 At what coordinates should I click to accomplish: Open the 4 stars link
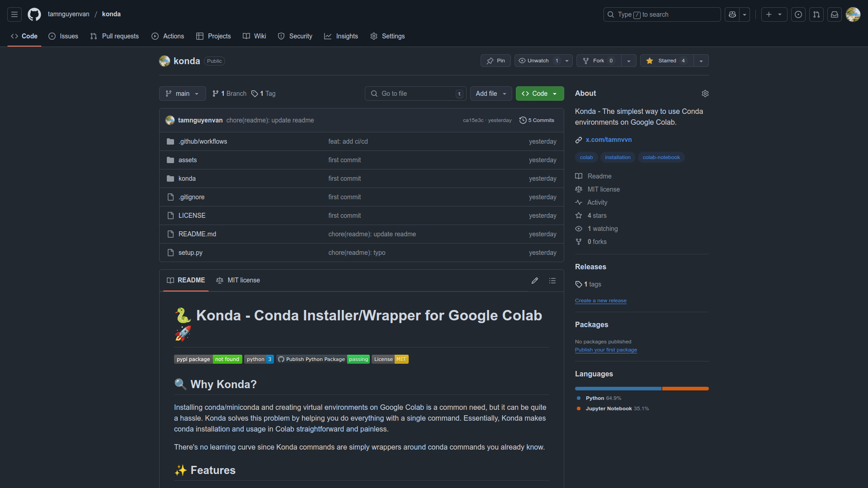(x=591, y=216)
